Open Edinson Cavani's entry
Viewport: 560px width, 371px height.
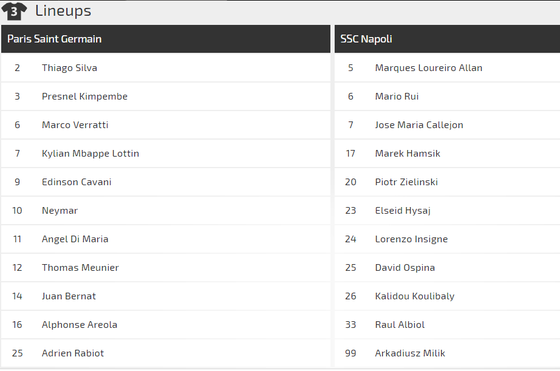(166, 182)
